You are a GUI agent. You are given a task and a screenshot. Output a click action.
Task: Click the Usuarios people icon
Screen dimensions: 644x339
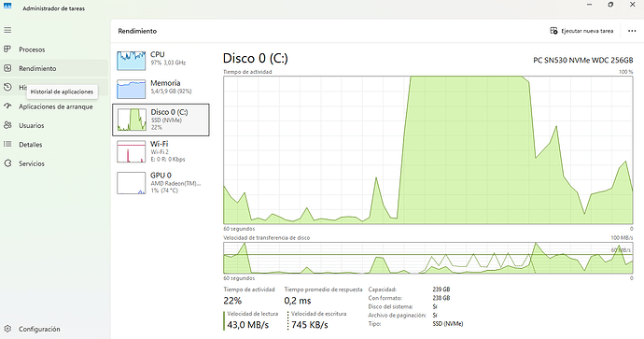7,125
